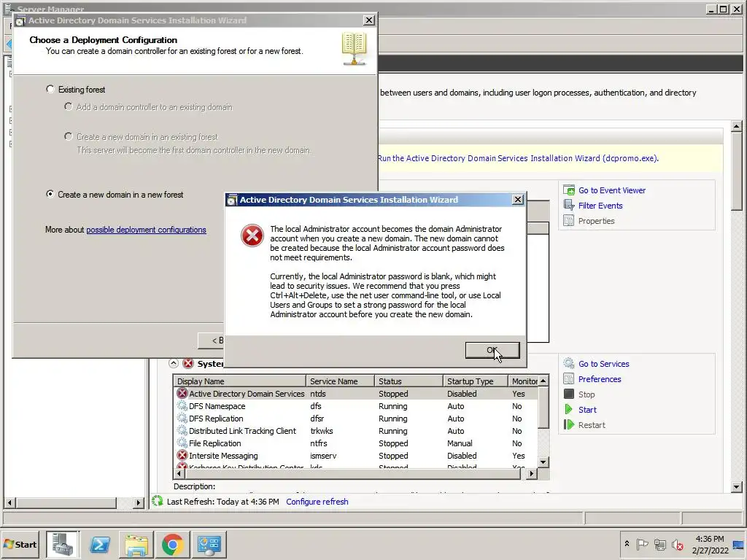The width and height of the screenshot is (747, 560).
Task: Click the Go to Services gear icon
Action: [569, 363]
